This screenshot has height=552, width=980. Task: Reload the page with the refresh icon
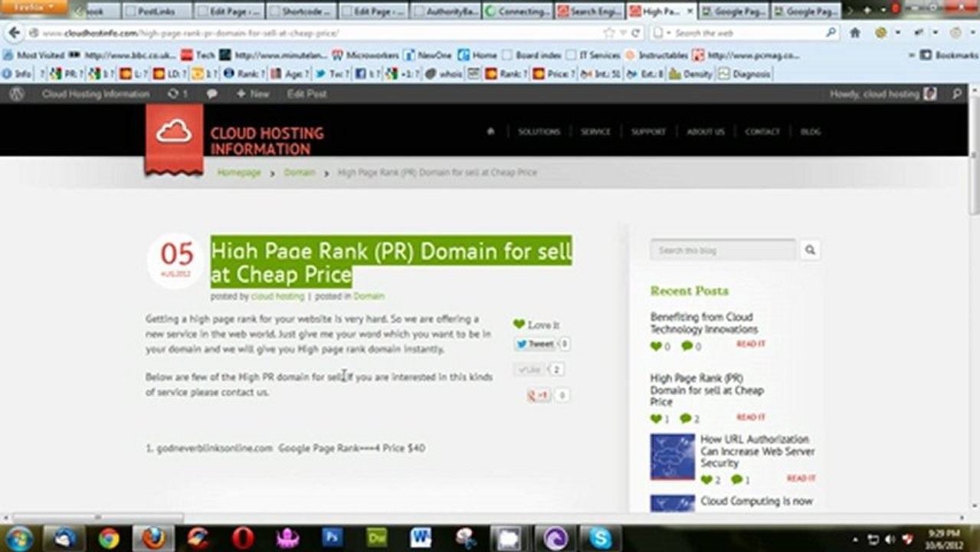point(634,33)
